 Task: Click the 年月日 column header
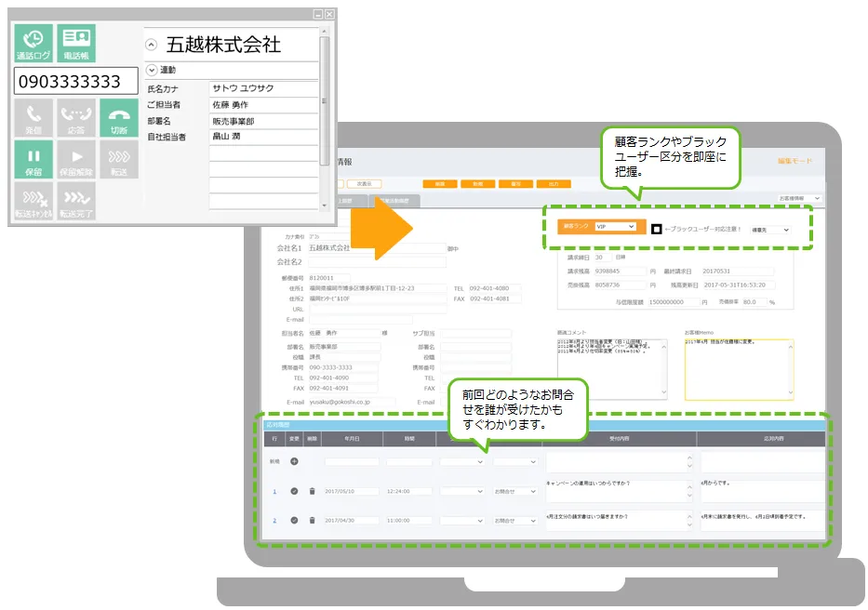click(x=352, y=439)
